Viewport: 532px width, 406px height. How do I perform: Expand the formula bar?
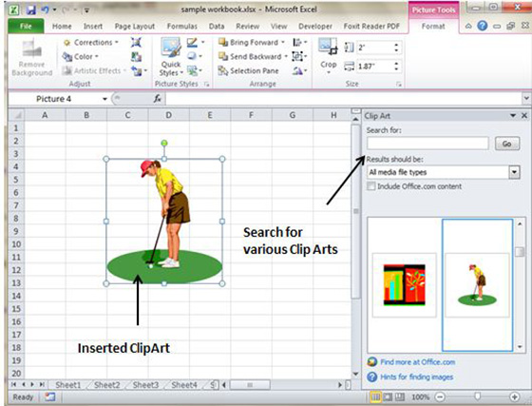click(526, 99)
